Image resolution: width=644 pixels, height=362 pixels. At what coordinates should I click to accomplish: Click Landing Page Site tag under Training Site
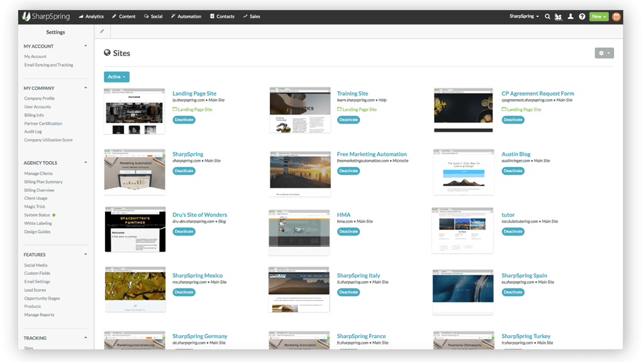pyautogui.click(x=357, y=109)
